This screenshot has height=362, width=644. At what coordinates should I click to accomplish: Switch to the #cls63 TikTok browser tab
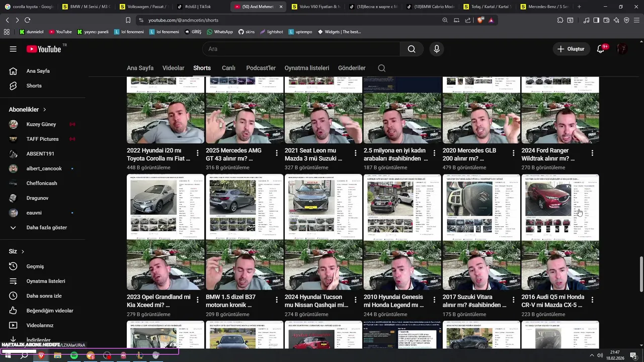[x=198, y=7]
